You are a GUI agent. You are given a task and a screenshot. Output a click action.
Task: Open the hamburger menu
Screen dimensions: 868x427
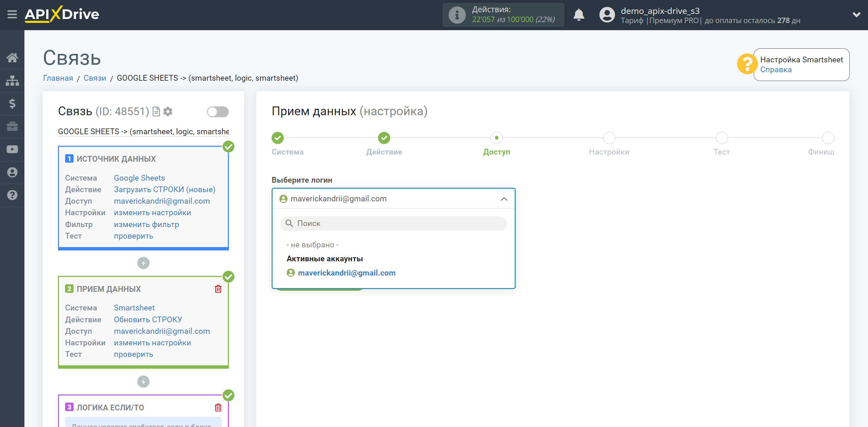pyautogui.click(x=12, y=15)
